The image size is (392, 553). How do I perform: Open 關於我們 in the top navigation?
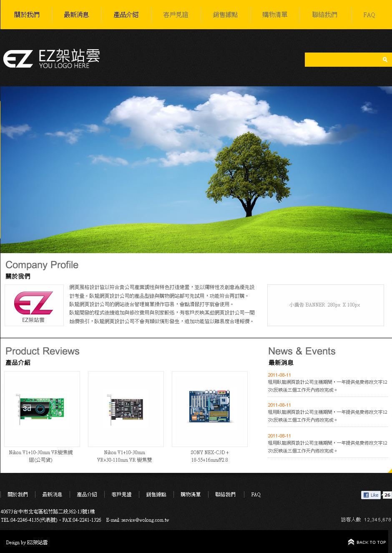point(27,15)
